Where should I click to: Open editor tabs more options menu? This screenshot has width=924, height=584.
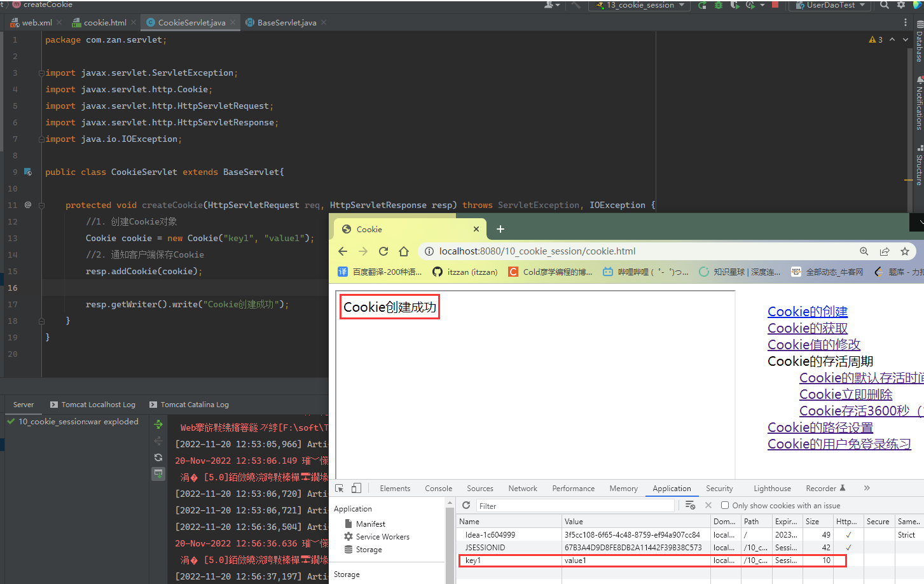[906, 22]
